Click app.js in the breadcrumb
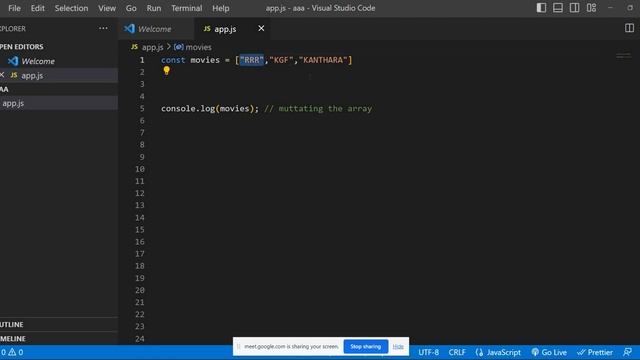Viewport: 640px width, 360px height. [147, 47]
